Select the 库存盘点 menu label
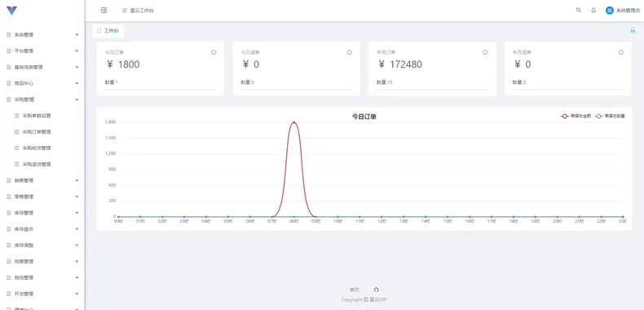 [24, 229]
